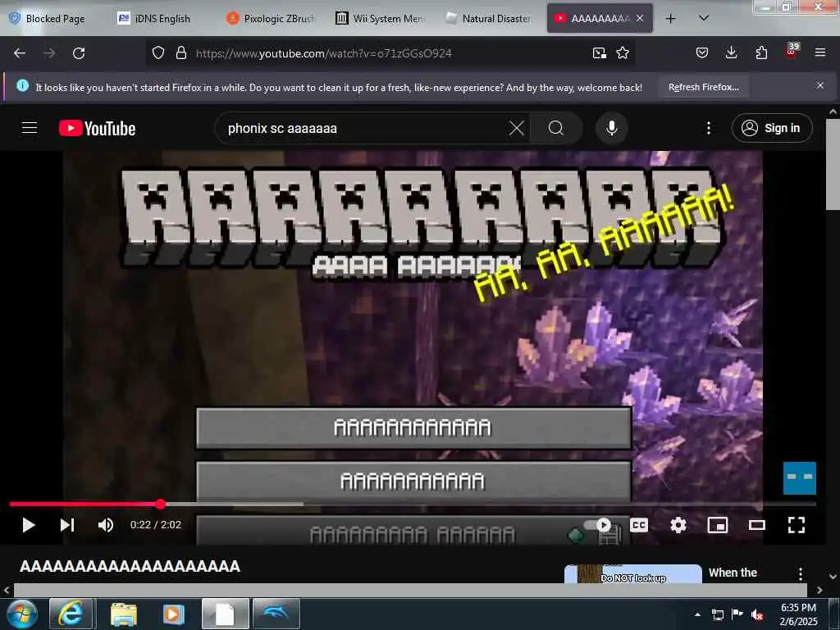
Task: Show hidden system tray icons
Action: 697,614
